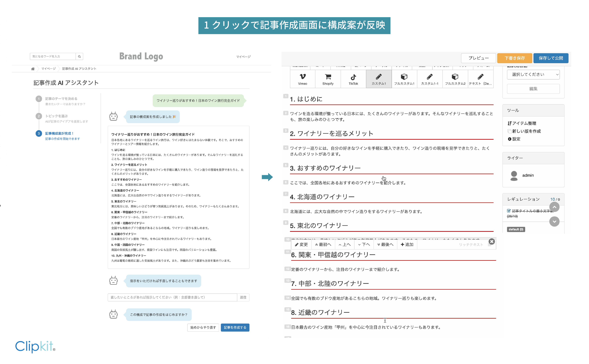Click the home breadcrumb icon
This screenshot has height=364, width=589.
33,69
